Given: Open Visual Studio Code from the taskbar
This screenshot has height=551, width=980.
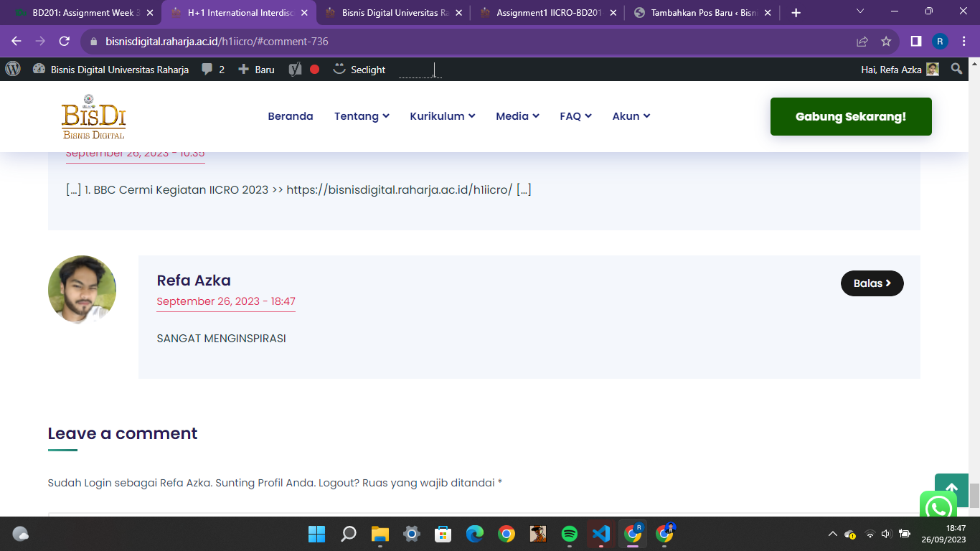Looking at the screenshot, I should click(601, 534).
